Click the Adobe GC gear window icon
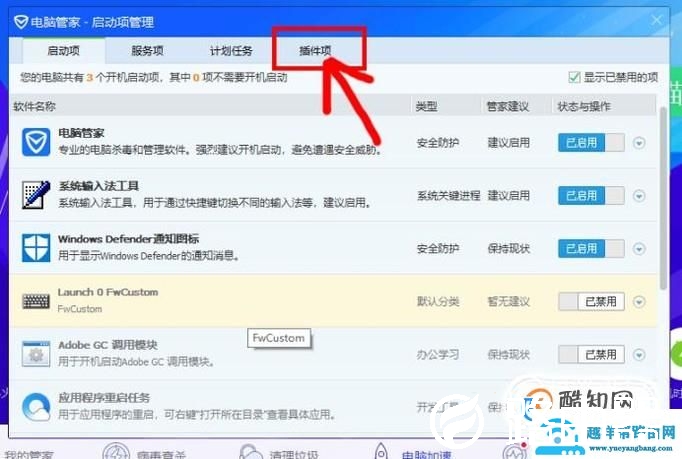The image size is (682, 459). (36, 354)
